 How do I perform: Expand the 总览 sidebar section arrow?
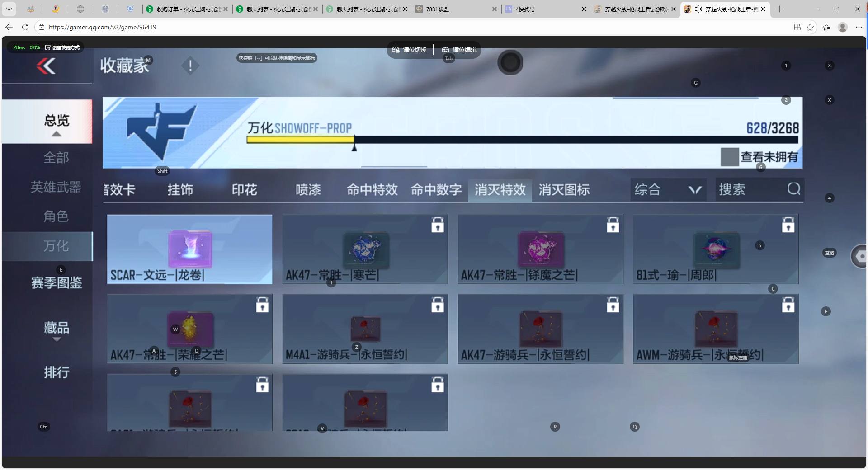click(x=56, y=134)
